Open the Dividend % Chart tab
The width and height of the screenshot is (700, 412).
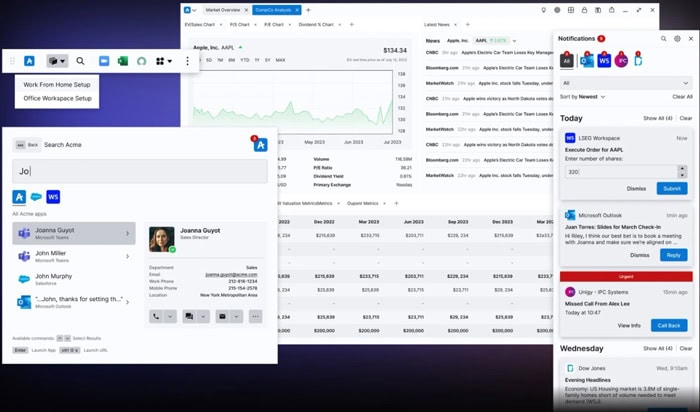(x=316, y=25)
